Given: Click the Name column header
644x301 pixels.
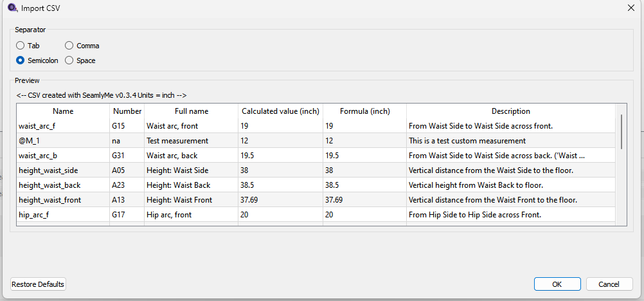Looking at the screenshot, I should (63, 111).
